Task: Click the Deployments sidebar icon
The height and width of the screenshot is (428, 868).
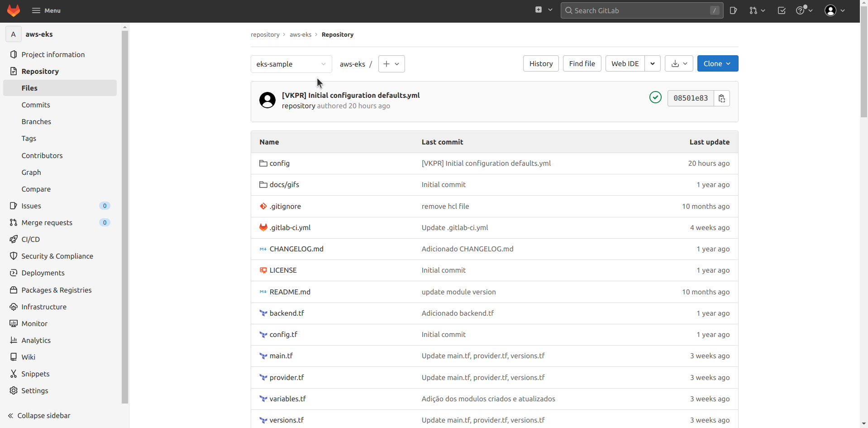Action: pyautogui.click(x=14, y=273)
